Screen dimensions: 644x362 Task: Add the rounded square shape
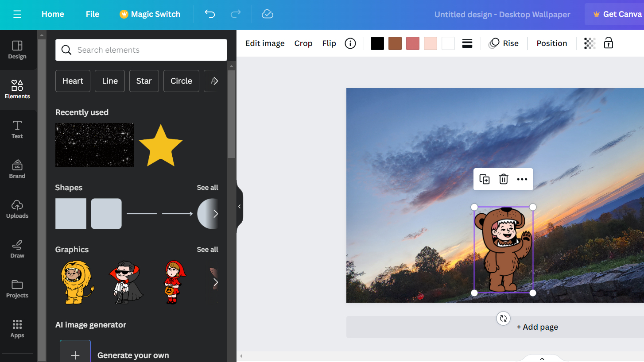[106, 214]
